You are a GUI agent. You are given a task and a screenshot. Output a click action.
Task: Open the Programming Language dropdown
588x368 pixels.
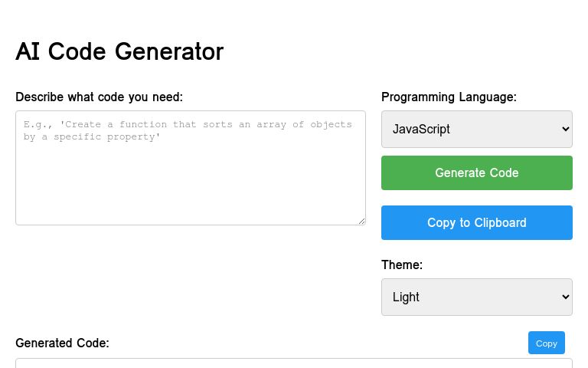click(476, 129)
